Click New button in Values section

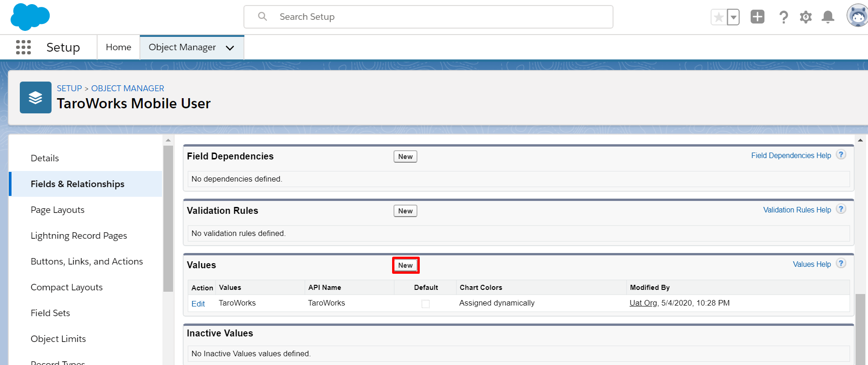[x=405, y=265]
